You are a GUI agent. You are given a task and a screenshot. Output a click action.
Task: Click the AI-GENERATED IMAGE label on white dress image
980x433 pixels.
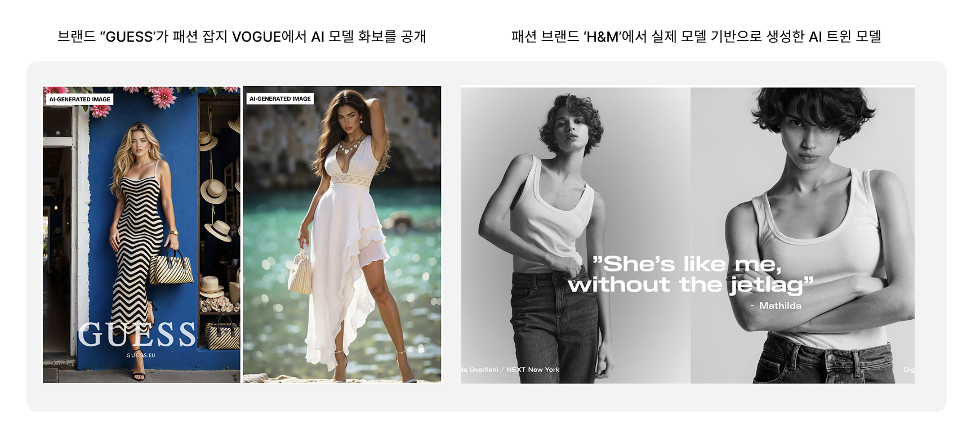[280, 99]
